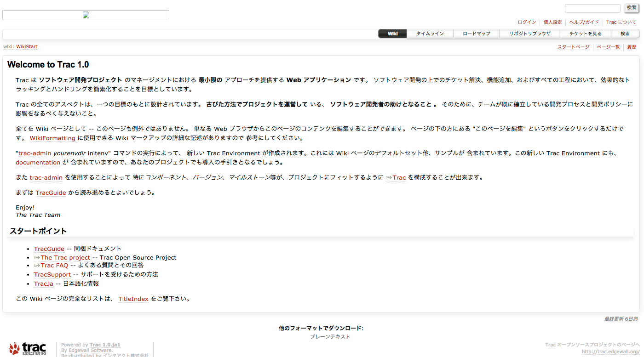Select the Wiki tab in main navigation
The width and height of the screenshot is (644, 357).
point(392,34)
